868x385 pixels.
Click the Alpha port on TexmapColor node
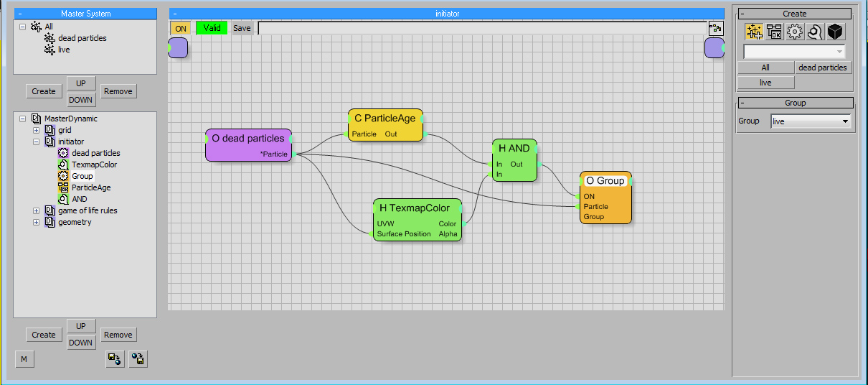[448, 234]
